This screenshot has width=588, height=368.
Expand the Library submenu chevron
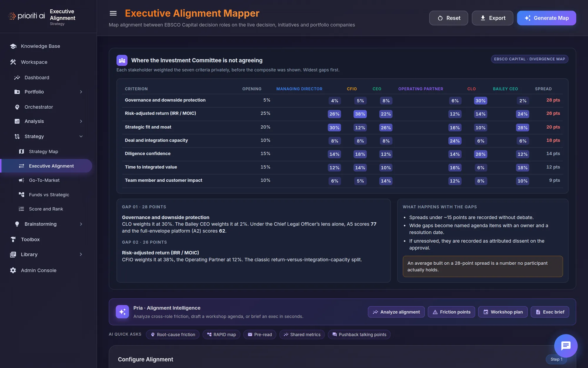[x=81, y=254]
